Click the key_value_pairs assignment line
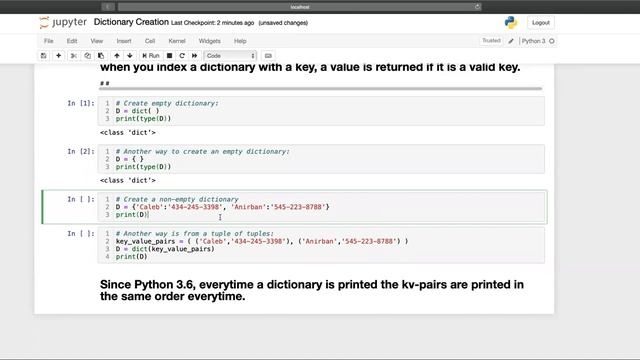The image size is (640, 360). point(262,241)
